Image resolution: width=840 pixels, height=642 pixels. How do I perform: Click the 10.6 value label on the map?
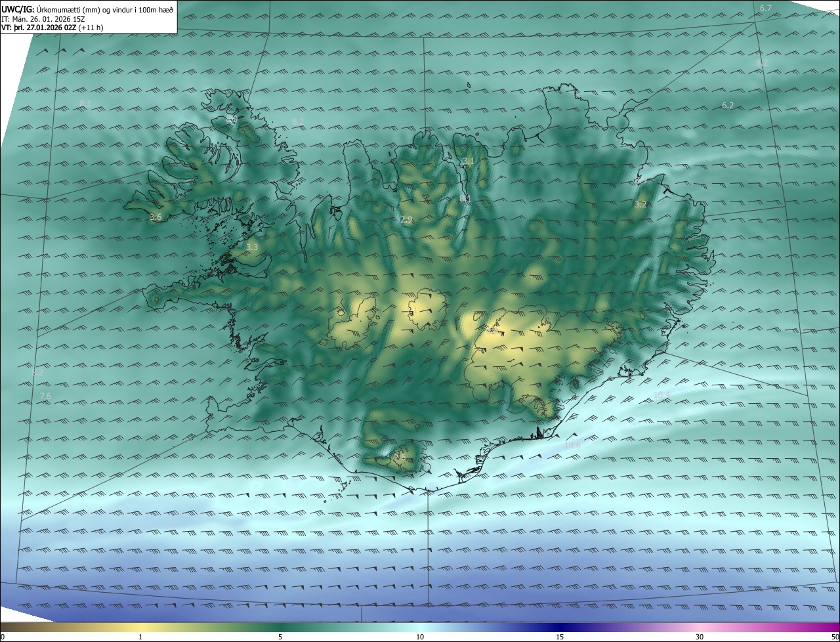(x=572, y=445)
